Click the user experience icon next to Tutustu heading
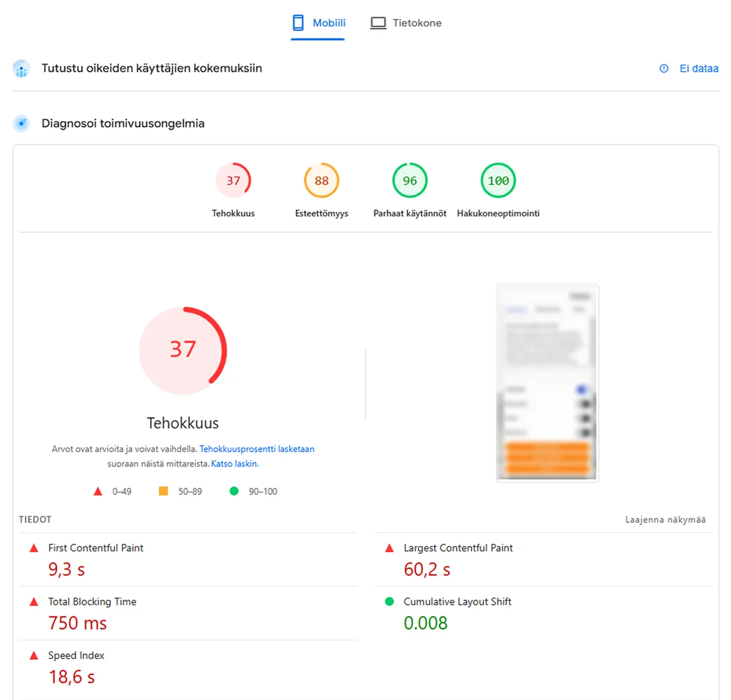The image size is (731, 700). [x=21, y=68]
